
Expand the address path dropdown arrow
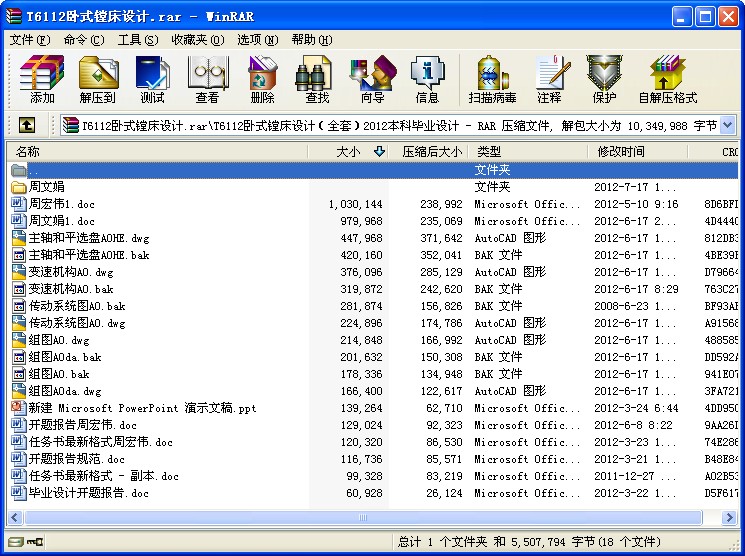[727, 125]
